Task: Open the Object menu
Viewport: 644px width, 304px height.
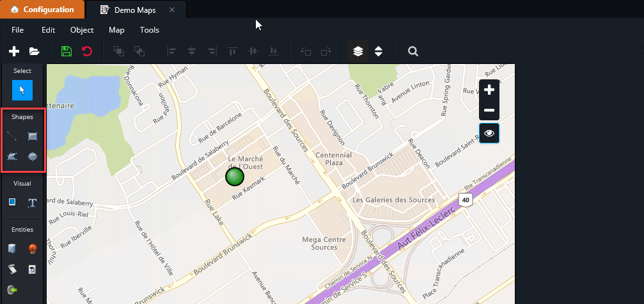Action: [82, 30]
